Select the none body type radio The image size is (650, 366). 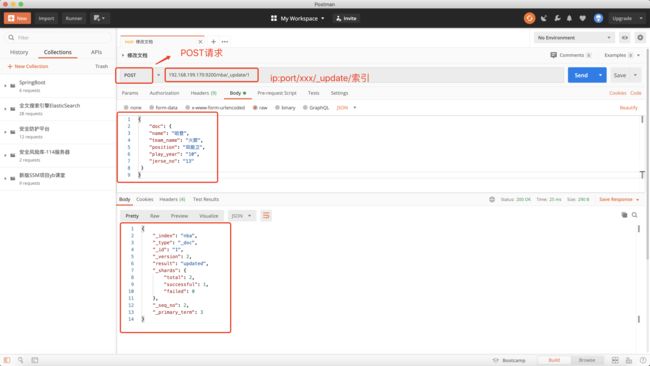(x=126, y=108)
